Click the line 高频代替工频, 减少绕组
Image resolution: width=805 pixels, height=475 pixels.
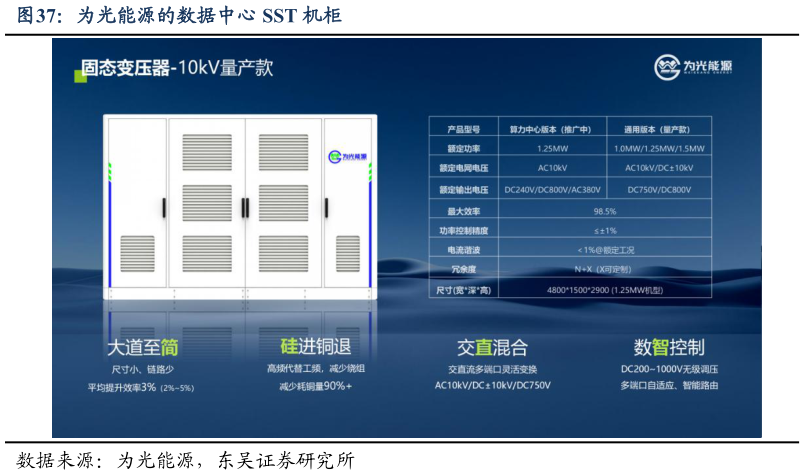[316, 368]
